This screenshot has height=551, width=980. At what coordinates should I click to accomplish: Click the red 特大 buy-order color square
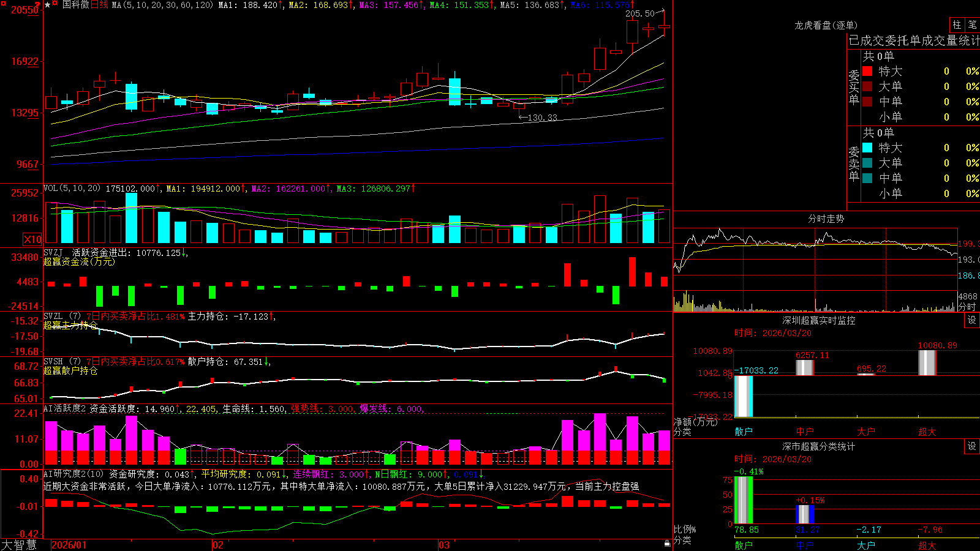867,71
